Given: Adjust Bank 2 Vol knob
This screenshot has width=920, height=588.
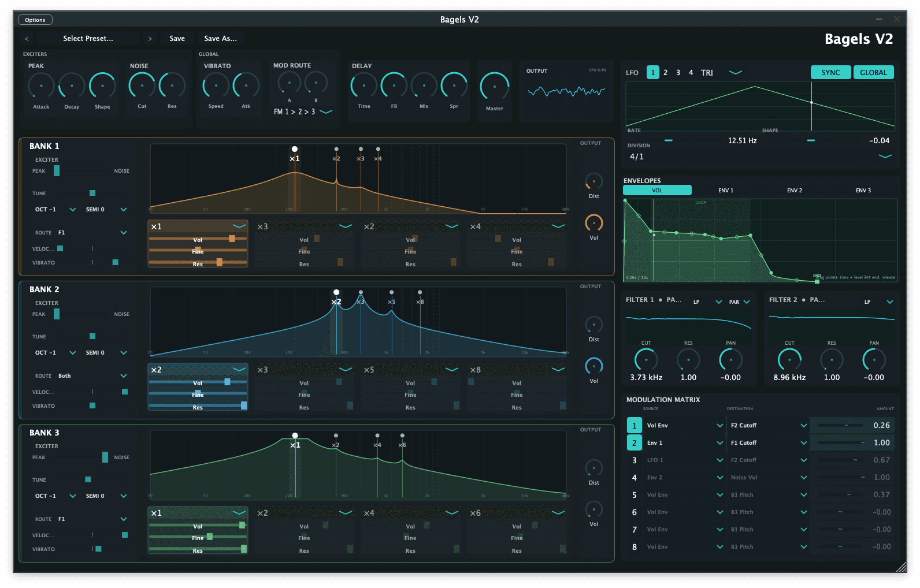Looking at the screenshot, I should coord(594,366).
